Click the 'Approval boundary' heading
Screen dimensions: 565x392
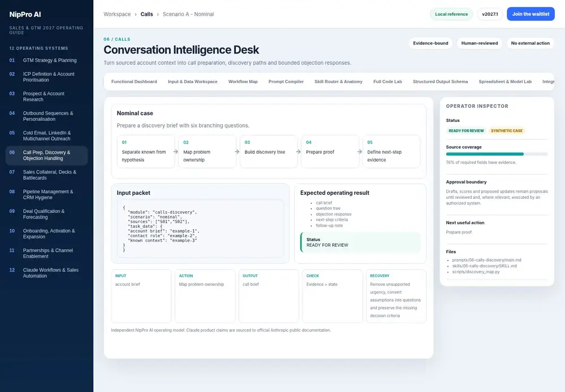[x=466, y=182]
